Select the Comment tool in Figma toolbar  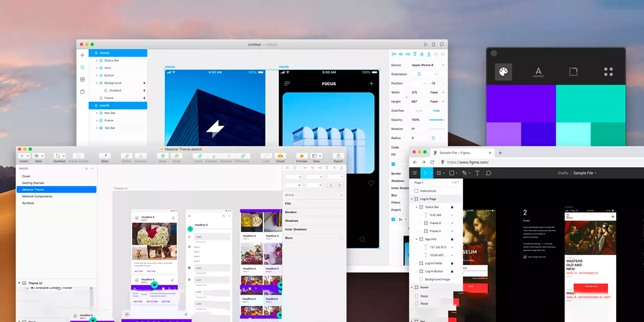pyautogui.click(x=488, y=173)
